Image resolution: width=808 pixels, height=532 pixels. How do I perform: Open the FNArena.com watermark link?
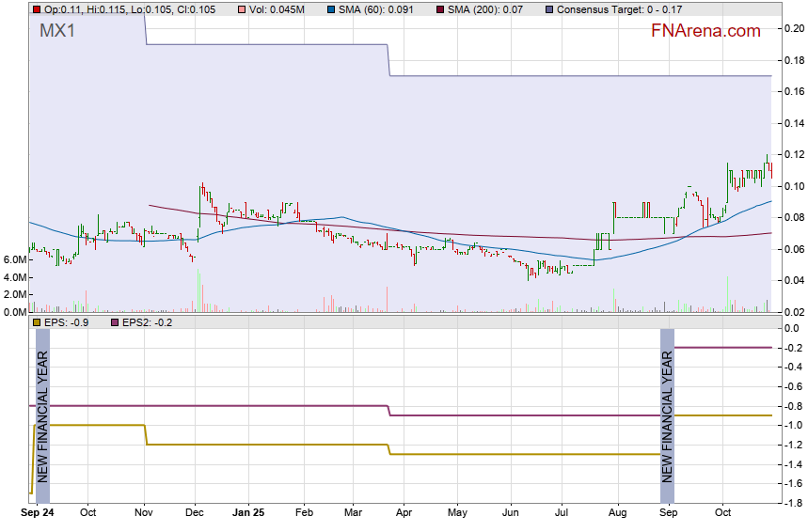point(705,31)
